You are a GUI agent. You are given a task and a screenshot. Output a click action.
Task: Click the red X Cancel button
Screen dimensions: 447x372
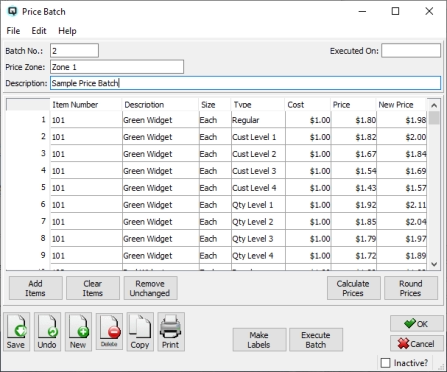point(417,343)
